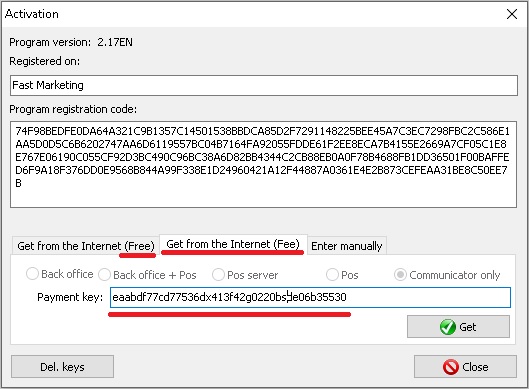This screenshot has width=529, height=389.
Task: Click the green checkmark icon on Get
Action: click(x=448, y=327)
